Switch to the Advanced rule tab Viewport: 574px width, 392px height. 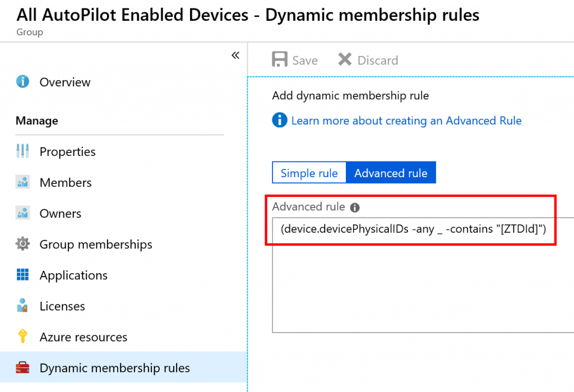(x=391, y=172)
